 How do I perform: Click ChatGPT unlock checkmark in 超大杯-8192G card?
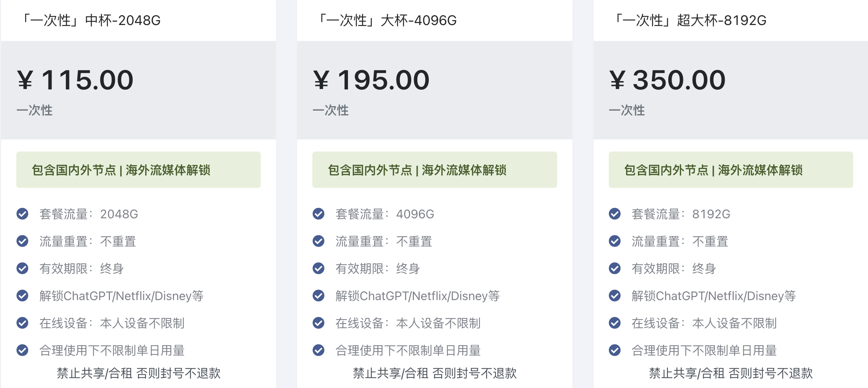click(x=614, y=296)
